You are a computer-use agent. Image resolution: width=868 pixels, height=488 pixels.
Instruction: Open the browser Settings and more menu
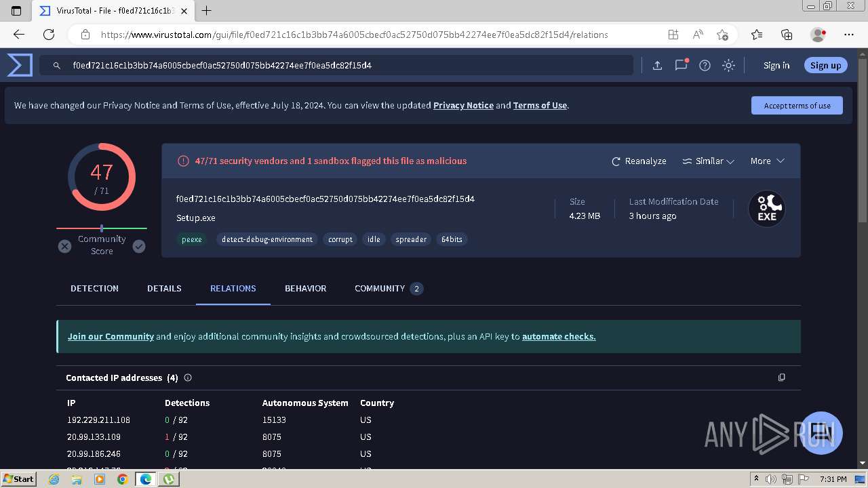pos(849,35)
